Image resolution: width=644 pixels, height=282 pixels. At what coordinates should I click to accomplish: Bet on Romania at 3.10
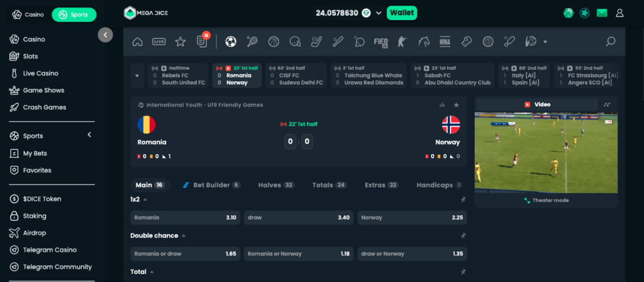pos(186,217)
